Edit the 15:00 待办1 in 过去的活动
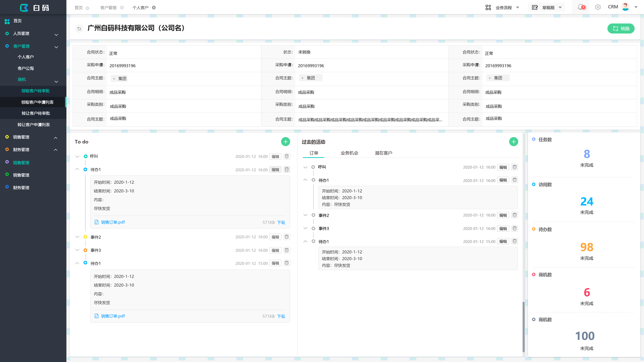 (503, 241)
